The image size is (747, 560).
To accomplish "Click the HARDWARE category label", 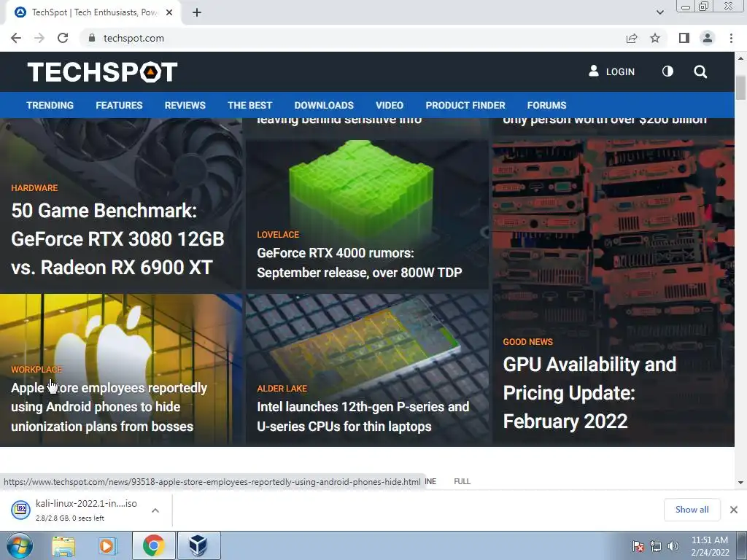I will (34, 187).
